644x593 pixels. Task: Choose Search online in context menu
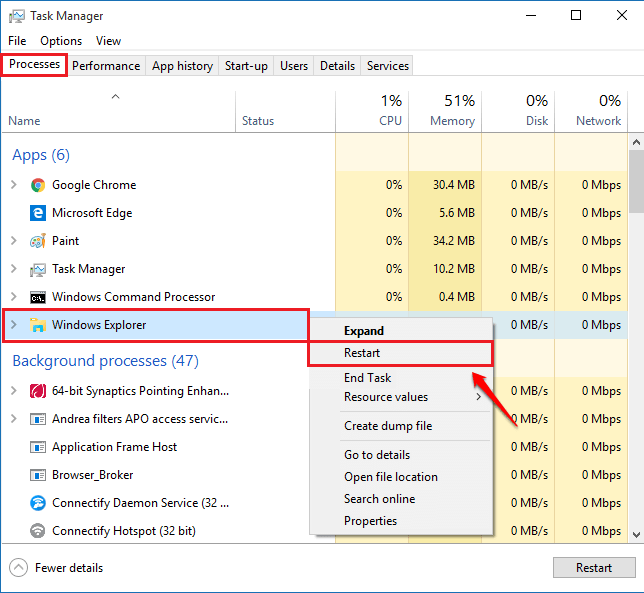(401, 499)
